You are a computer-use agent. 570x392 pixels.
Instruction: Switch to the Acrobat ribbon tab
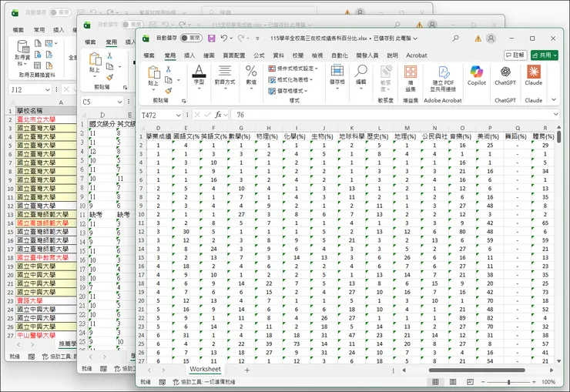click(417, 55)
